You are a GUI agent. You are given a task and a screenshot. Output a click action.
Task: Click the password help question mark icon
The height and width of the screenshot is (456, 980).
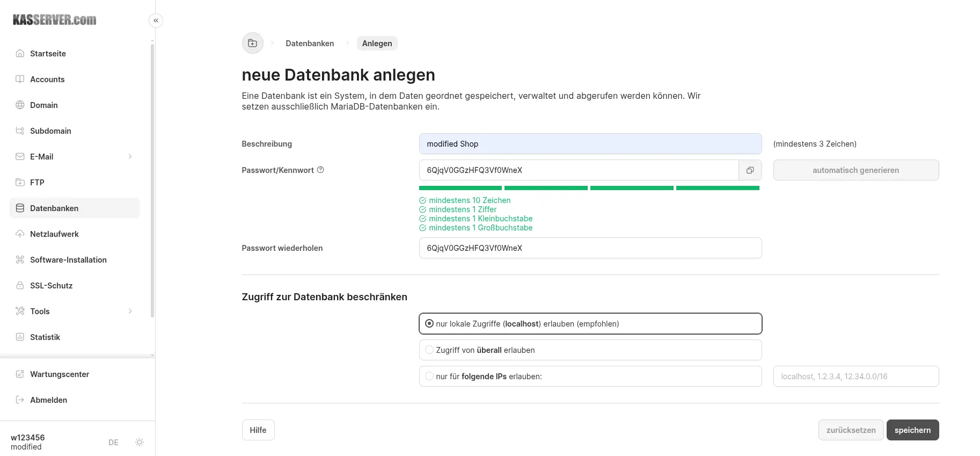point(320,170)
